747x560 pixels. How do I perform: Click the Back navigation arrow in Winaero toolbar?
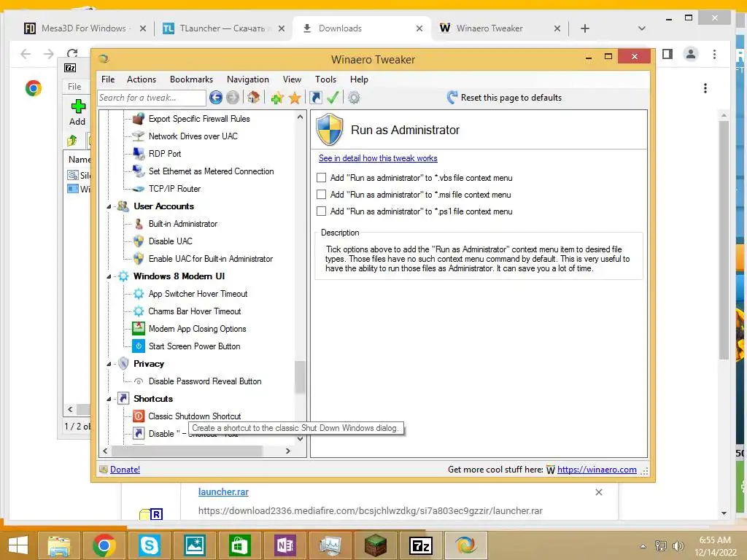point(216,98)
